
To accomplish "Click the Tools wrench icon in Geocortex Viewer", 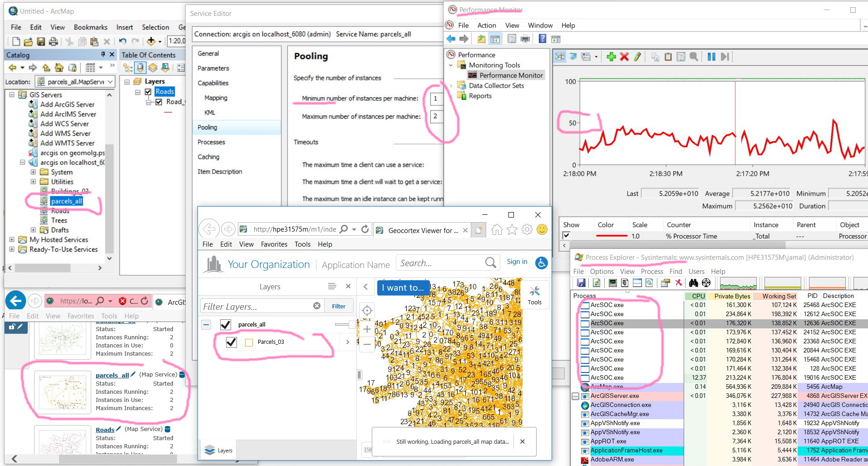I will [x=534, y=295].
